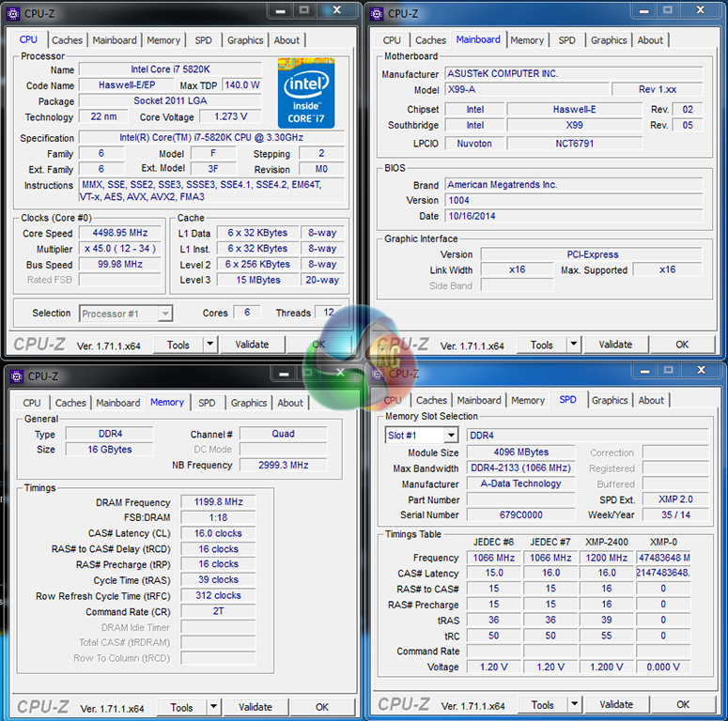The width and height of the screenshot is (728, 721).
Task: Open Tools dropdown arrow in the Mainboard window
Action: pos(574,345)
